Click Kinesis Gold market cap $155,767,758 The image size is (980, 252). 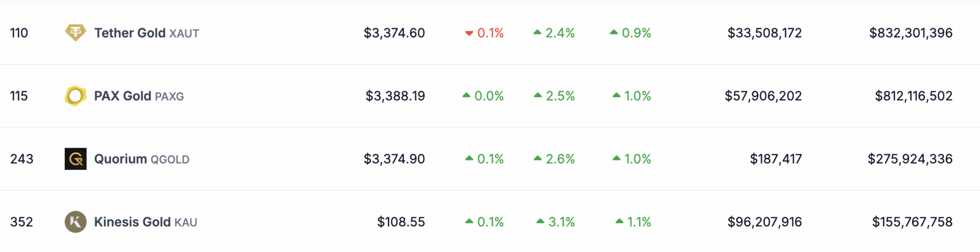pos(912,222)
